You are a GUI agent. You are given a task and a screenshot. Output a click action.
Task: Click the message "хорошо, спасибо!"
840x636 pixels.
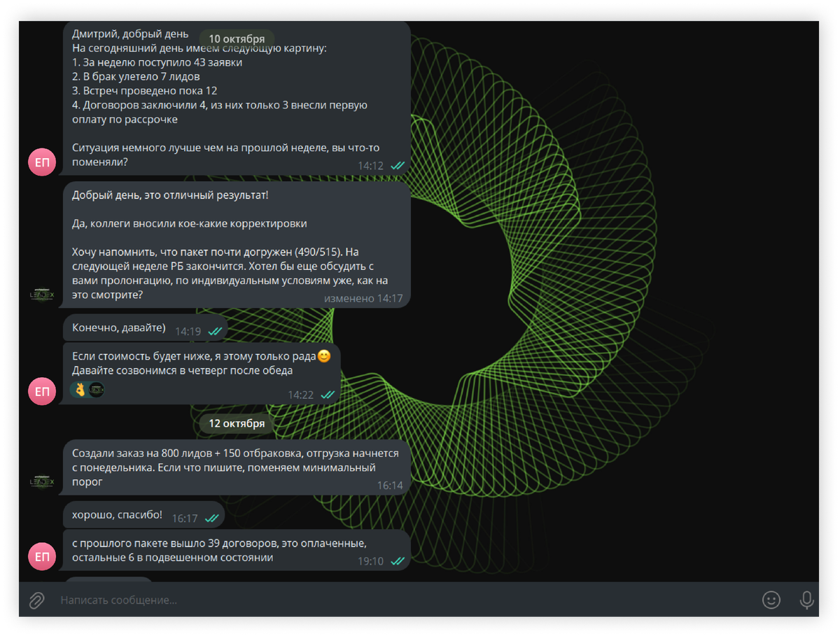[144, 515]
